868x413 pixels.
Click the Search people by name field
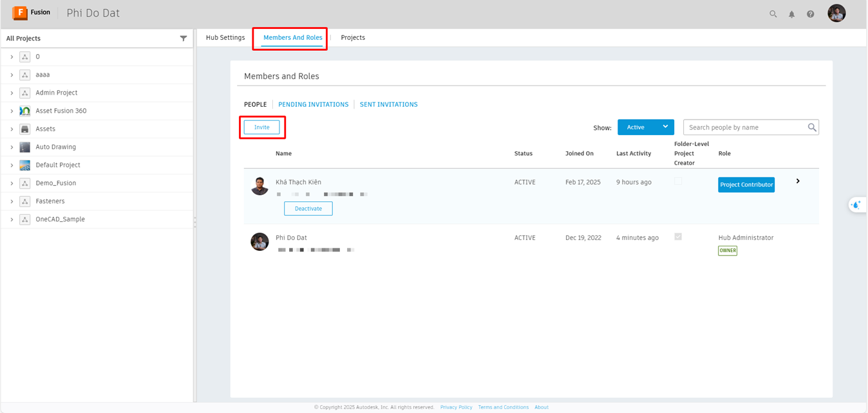pyautogui.click(x=751, y=127)
